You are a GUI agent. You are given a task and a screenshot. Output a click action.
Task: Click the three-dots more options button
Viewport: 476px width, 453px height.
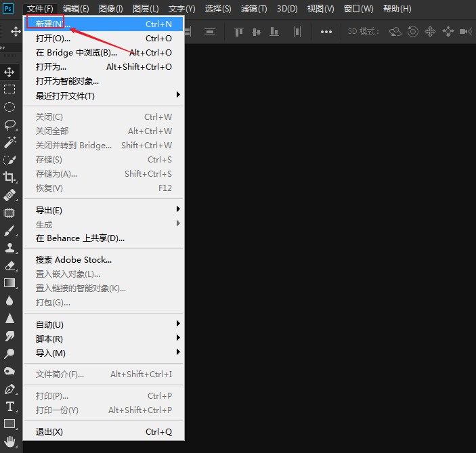(326, 32)
